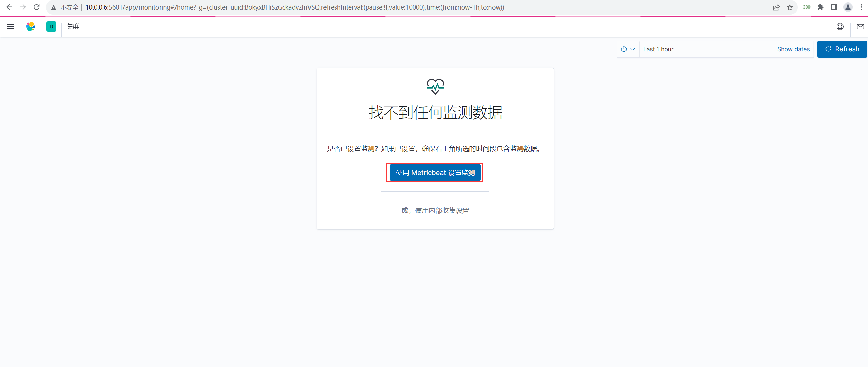The image size is (868, 367).
Task: Click the Elastic logo icon
Action: [x=31, y=27]
